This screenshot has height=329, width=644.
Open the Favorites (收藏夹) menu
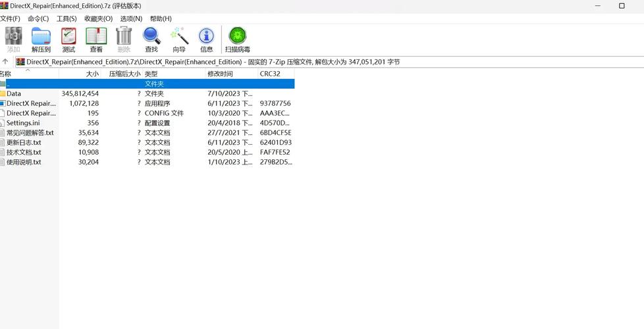tap(99, 18)
